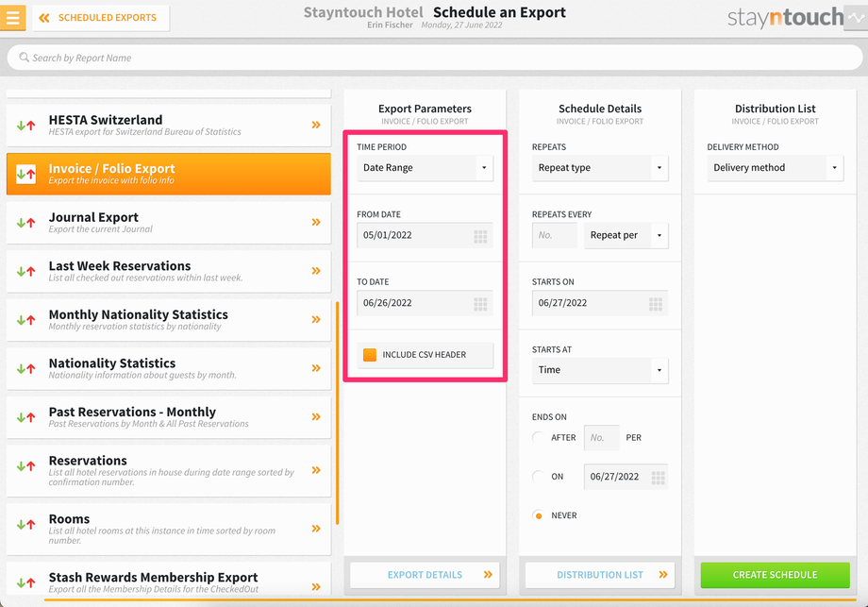The height and width of the screenshot is (607, 868).
Task: Toggle Include CSV Header checkbox
Action: pyautogui.click(x=370, y=355)
